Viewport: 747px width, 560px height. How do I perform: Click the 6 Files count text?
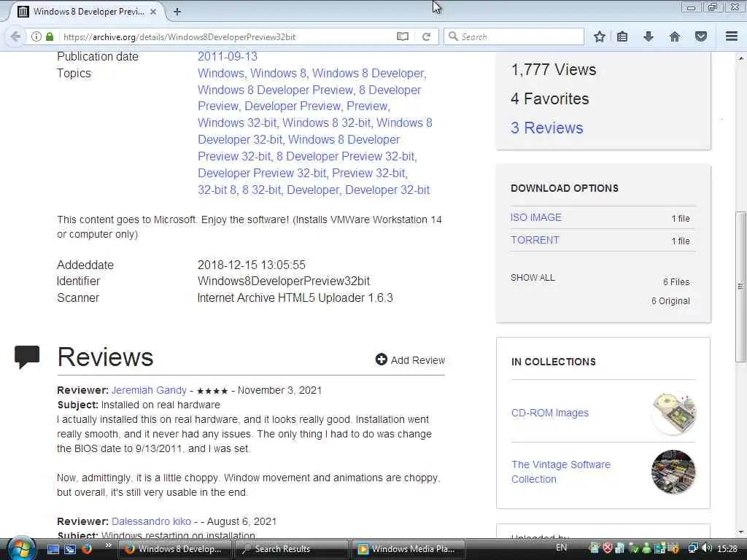pos(676,282)
